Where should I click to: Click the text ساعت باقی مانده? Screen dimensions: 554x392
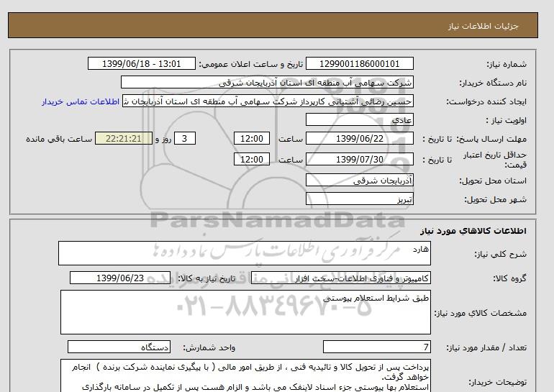tap(59, 139)
